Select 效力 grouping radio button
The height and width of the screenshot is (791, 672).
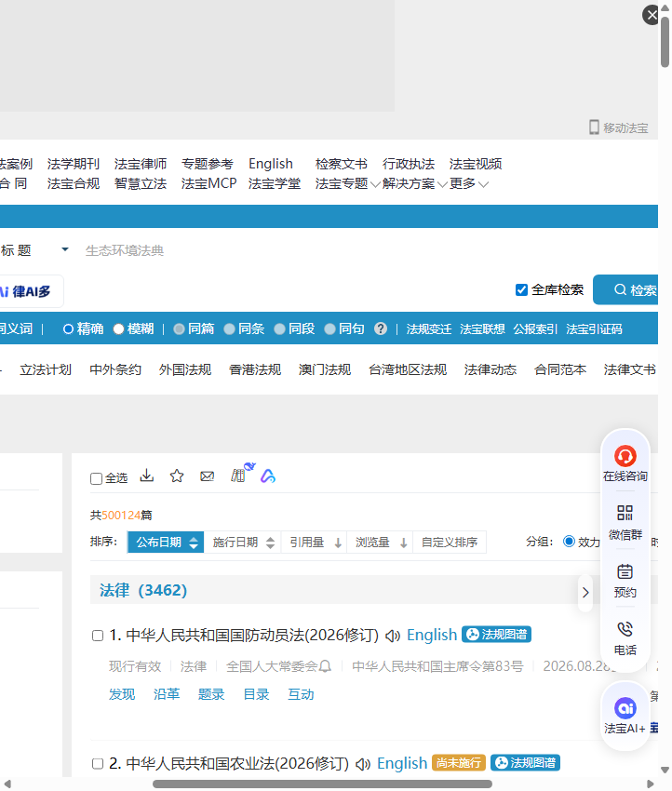click(569, 541)
